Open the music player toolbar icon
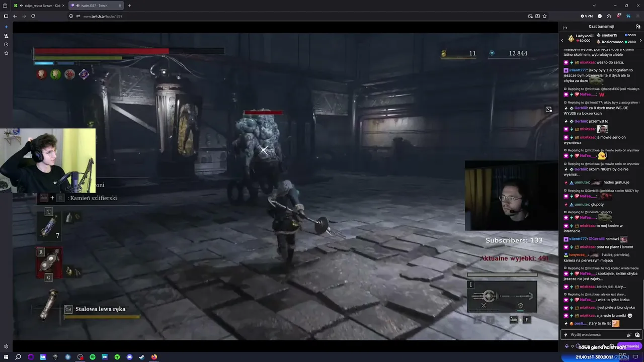Screen dimensions: 644x362 600,16
